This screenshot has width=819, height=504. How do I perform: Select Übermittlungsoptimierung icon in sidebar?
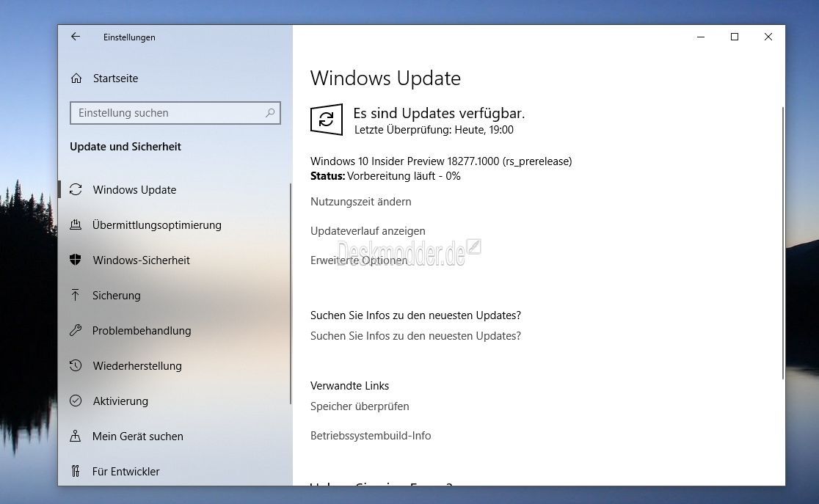point(76,225)
